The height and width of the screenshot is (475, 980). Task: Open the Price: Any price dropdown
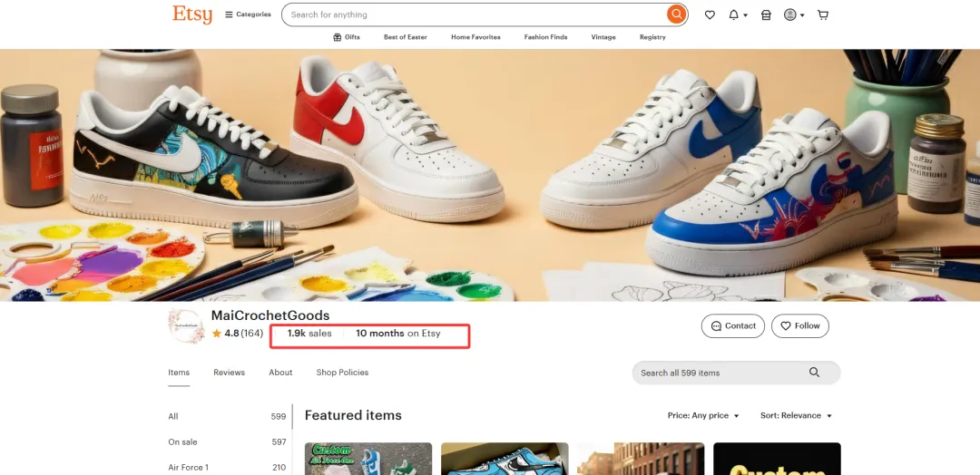pos(703,416)
